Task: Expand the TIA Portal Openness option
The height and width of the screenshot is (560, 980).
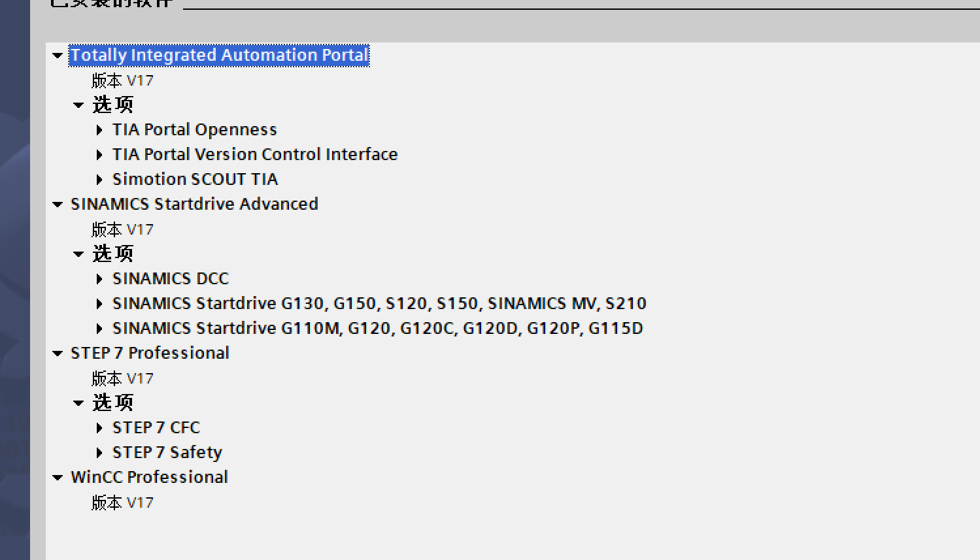Action: point(99,130)
